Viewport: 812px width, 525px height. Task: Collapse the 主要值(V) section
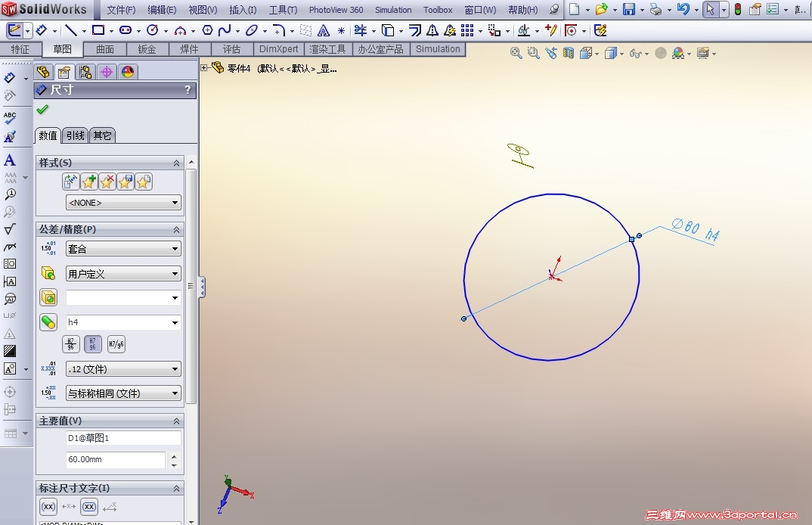(177, 421)
